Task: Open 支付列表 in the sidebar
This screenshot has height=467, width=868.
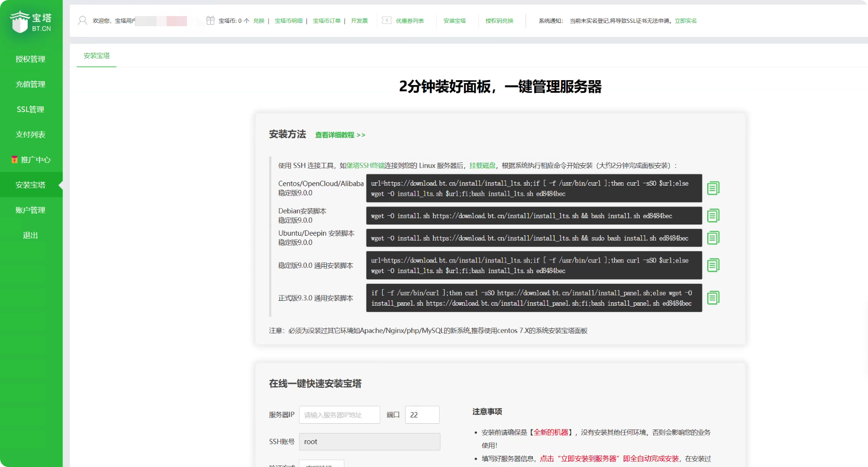Action: pyautogui.click(x=31, y=135)
